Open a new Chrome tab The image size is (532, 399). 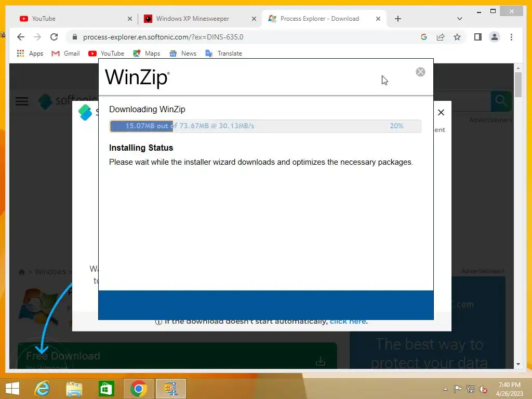(397, 19)
